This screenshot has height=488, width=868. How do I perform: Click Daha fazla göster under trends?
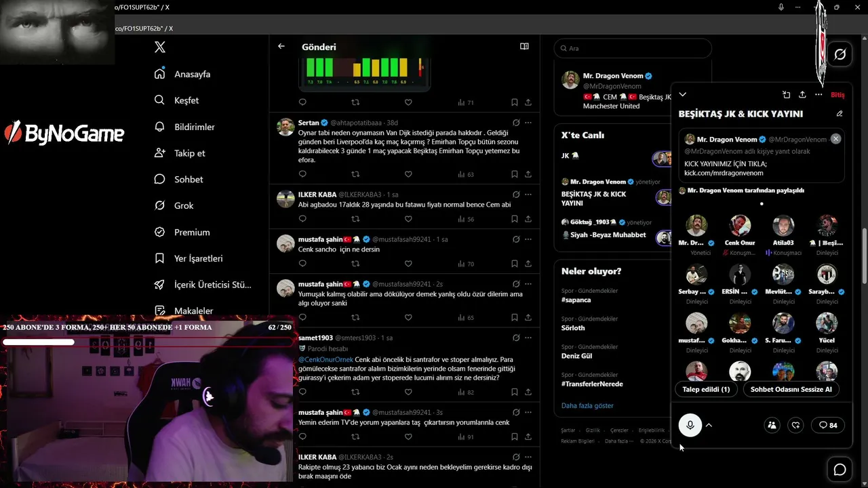point(587,405)
